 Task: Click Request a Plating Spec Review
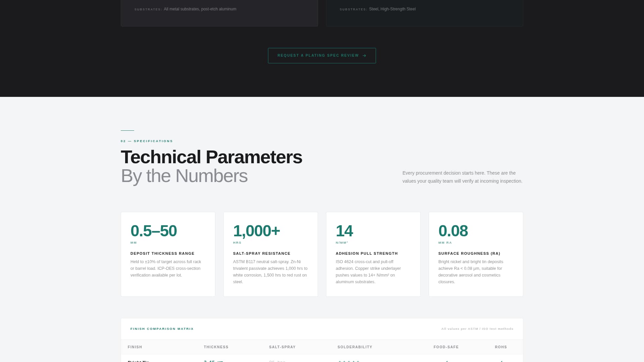pyautogui.click(x=322, y=55)
